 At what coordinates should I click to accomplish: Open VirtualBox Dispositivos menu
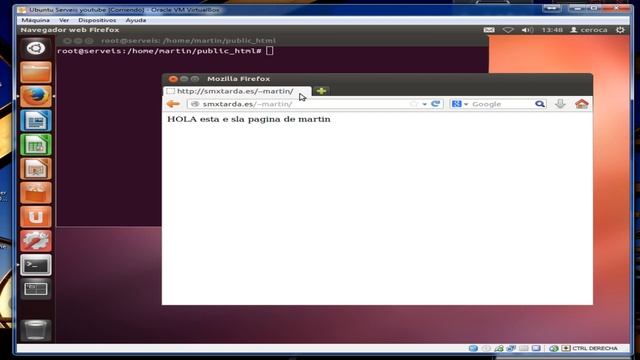[x=97, y=20]
